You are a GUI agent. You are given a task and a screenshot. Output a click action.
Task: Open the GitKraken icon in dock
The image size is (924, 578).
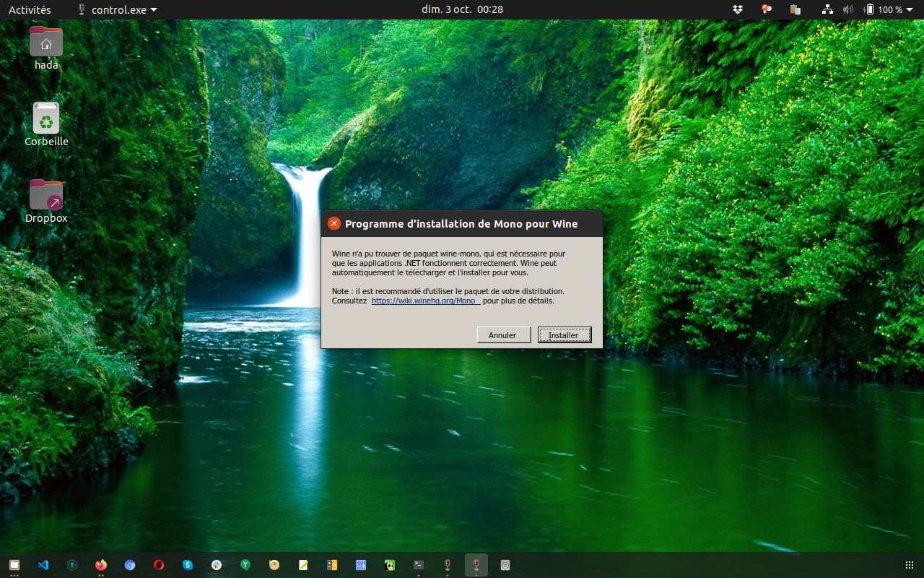point(72,565)
